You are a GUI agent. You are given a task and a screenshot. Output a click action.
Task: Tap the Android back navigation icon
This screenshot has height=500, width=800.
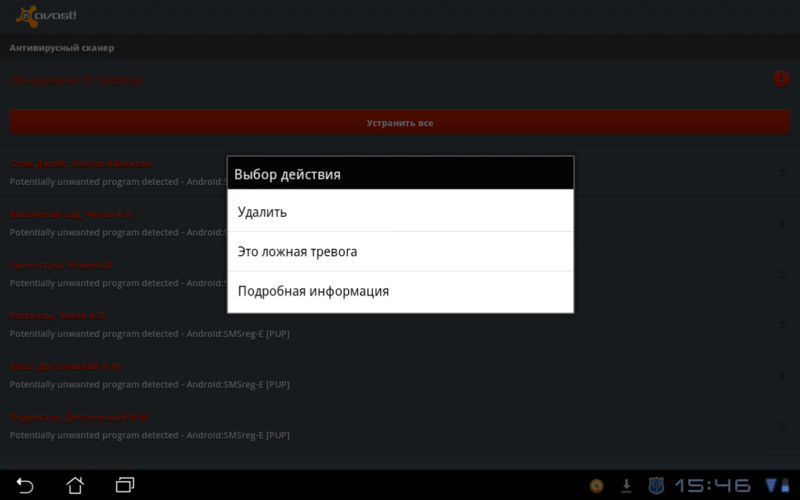tap(24, 485)
